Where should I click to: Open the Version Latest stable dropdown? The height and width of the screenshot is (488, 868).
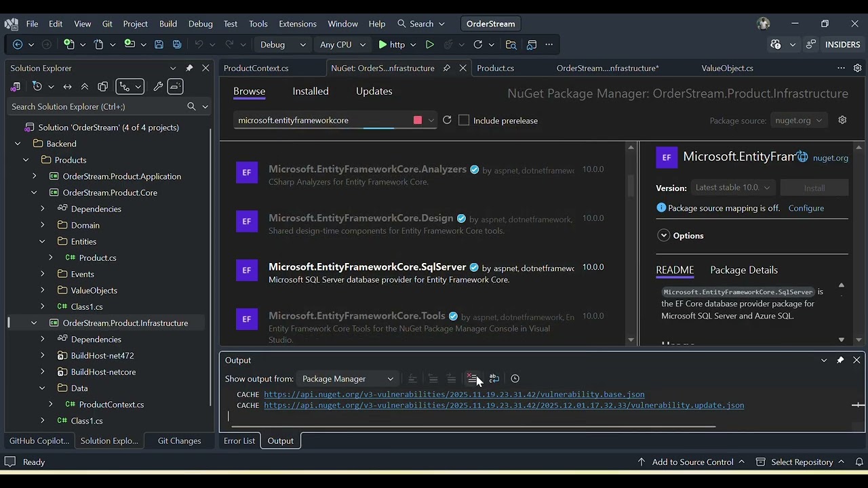tap(732, 188)
